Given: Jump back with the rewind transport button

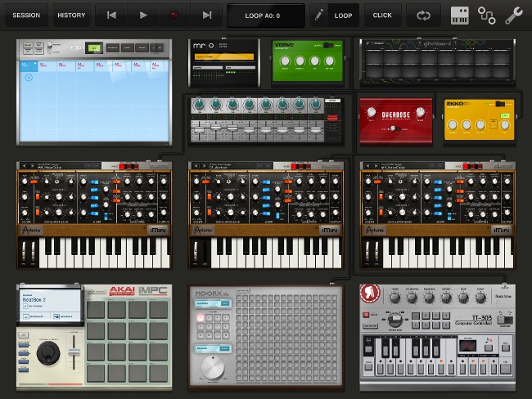Looking at the screenshot, I should pos(111,16).
